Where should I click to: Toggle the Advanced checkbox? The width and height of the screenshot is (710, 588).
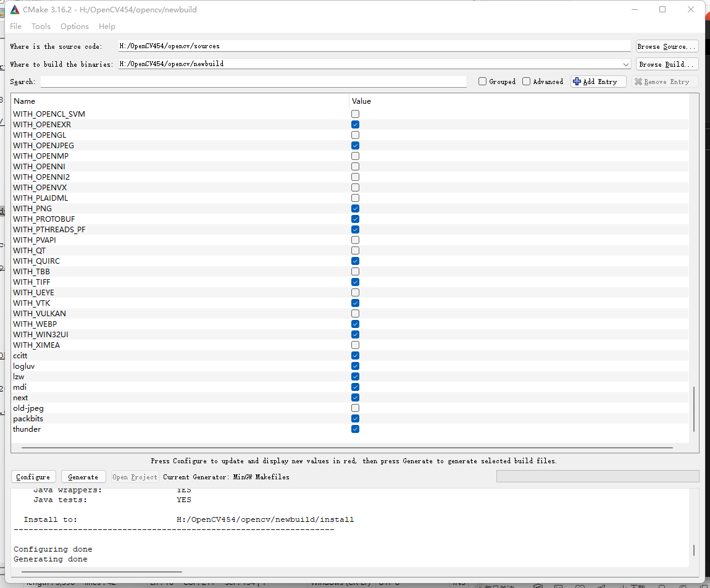(x=526, y=82)
